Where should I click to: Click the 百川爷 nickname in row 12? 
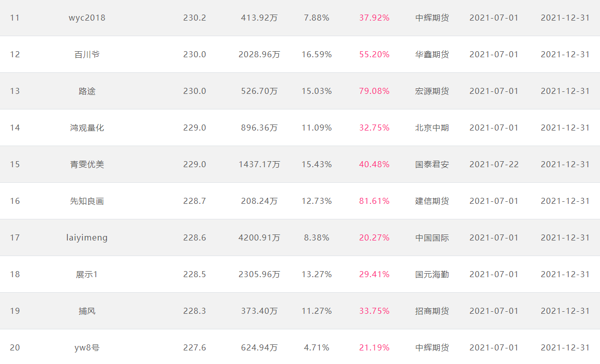(87, 54)
